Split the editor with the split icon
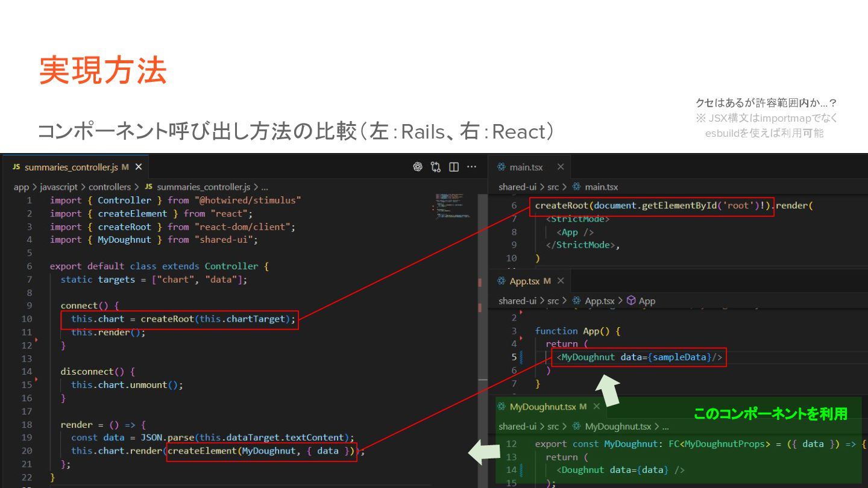 (454, 167)
